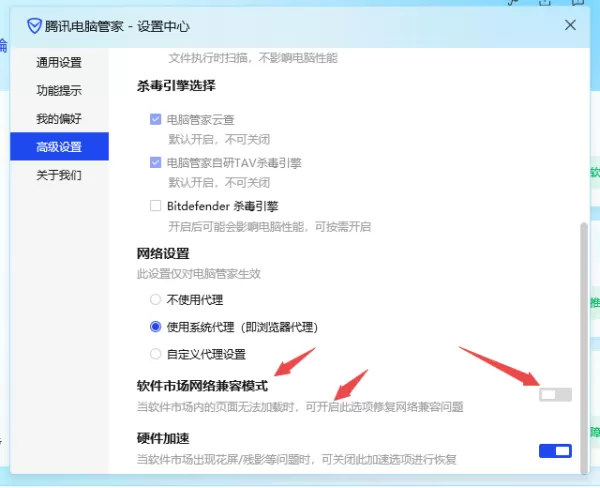The image size is (600, 488).
Task: Choose 自定义代理设置 radio option
Action: [155, 354]
